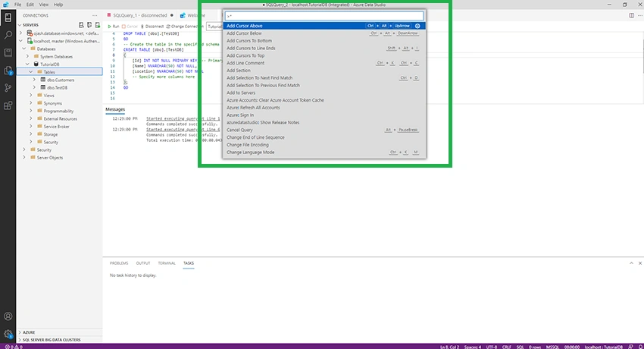Image resolution: width=644 pixels, height=349 pixels.
Task: Choose Add Cursor Below command
Action: (324, 33)
